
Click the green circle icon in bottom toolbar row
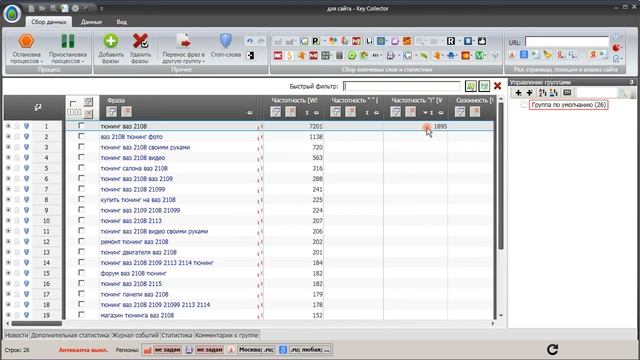pos(351,55)
